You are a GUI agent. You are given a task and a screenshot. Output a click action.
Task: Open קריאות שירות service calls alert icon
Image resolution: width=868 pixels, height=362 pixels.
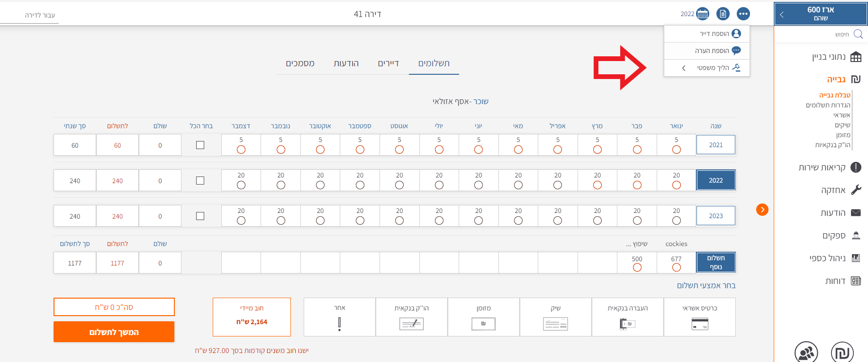(856, 168)
